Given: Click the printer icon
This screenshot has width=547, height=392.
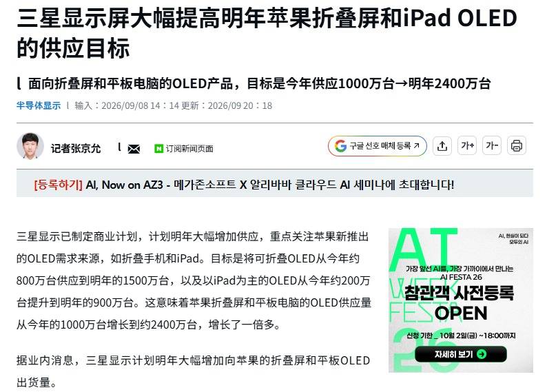Looking at the screenshot, I should pyautogui.click(x=516, y=145).
